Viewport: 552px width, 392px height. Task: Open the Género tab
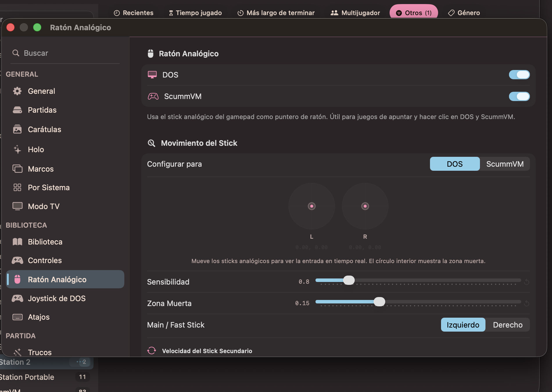[x=464, y=13]
